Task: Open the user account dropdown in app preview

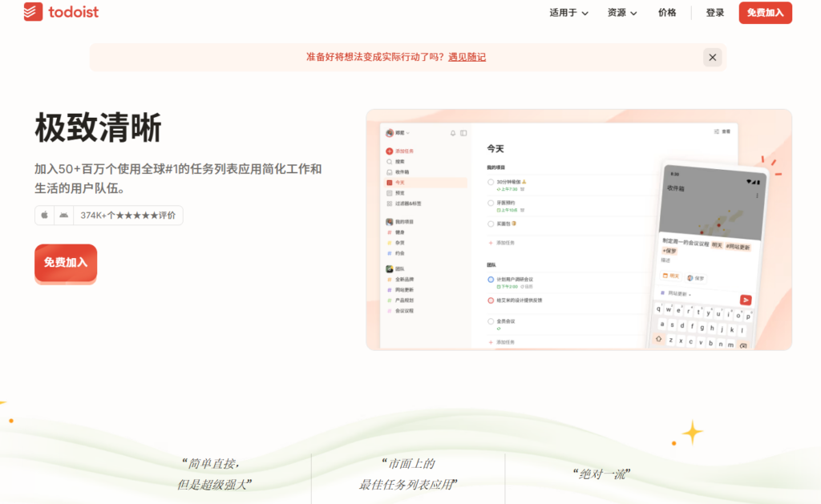Action: coord(398,133)
